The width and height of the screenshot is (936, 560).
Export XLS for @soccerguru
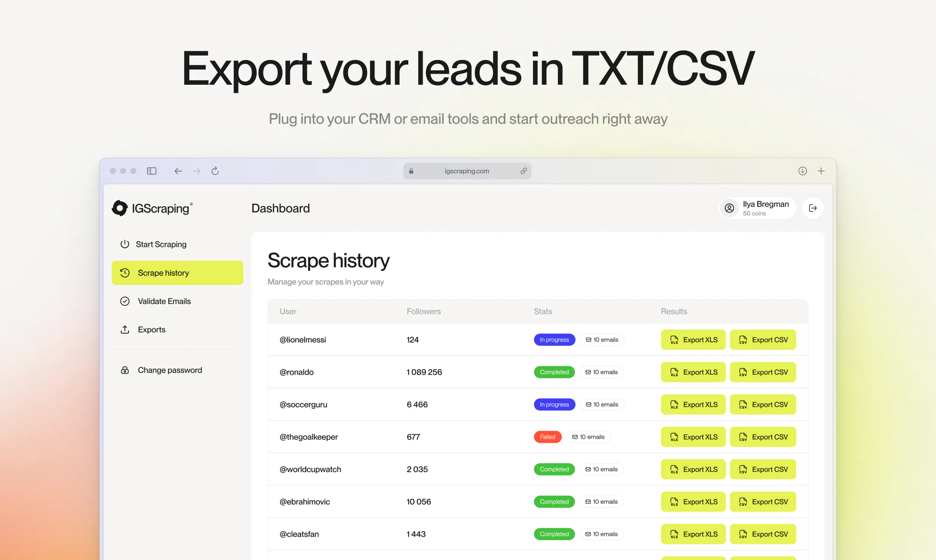tap(693, 405)
